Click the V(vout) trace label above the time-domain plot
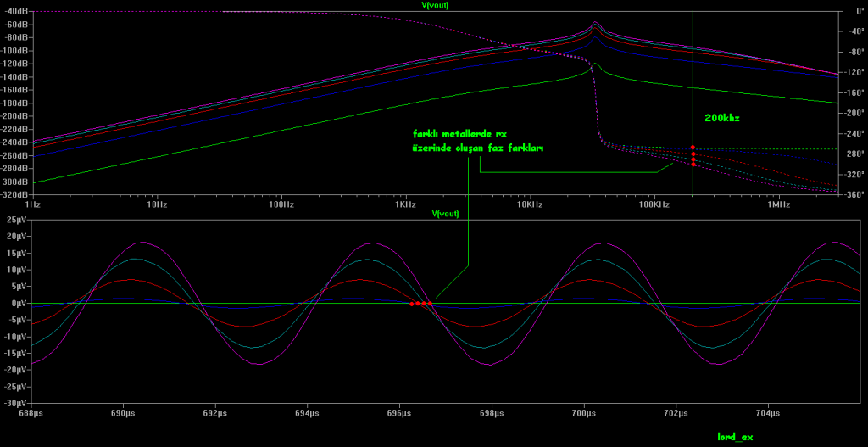This screenshot has height=447, width=868. point(446,213)
